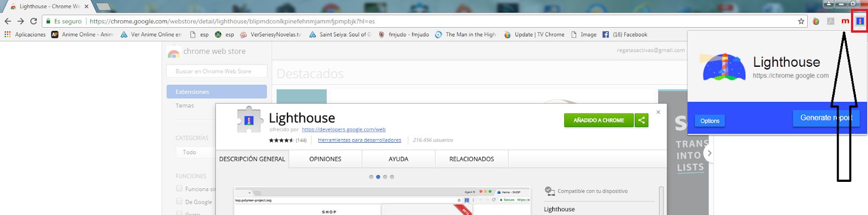Open the Image bookmark
This screenshot has width=868, height=215.
[584, 34]
